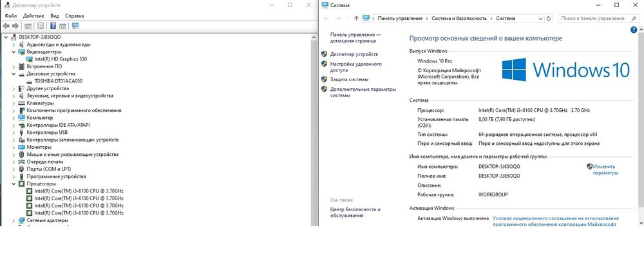The image size is (644, 264).
Task: Open the Файл menu
Action: pyautogui.click(x=11, y=15)
